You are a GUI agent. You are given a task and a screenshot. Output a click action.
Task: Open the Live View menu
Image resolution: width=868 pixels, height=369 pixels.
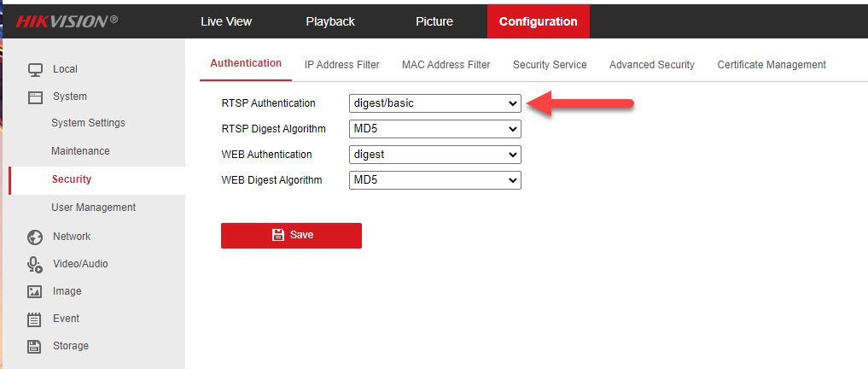tap(226, 21)
